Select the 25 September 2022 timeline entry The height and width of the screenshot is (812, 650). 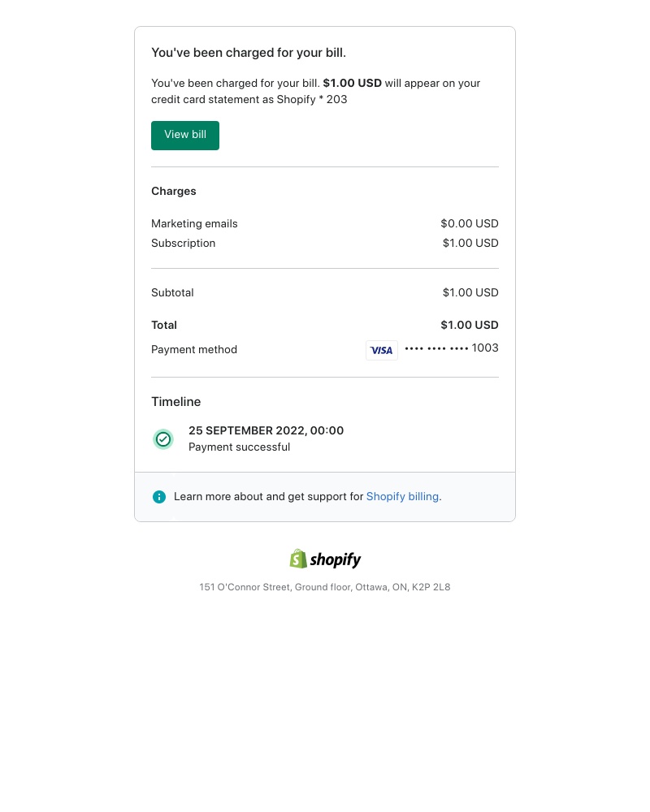[266, 430]
